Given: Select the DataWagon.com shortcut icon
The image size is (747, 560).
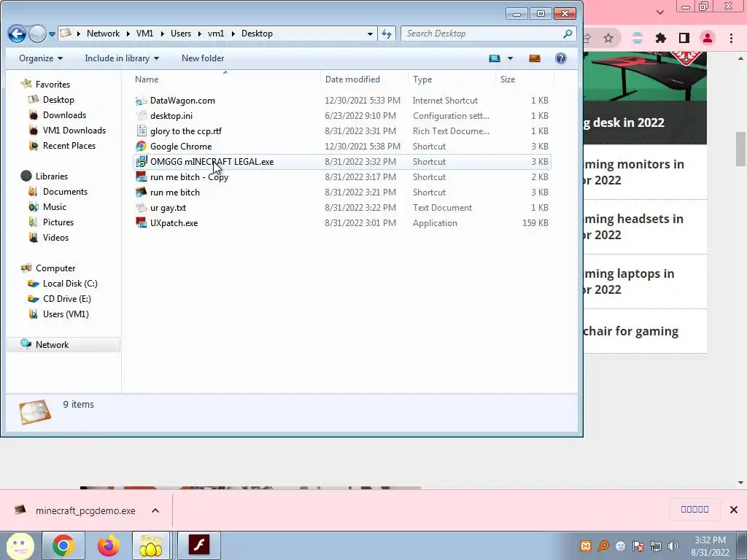Looking at the screenshot, I should click(x=141, y=101).
